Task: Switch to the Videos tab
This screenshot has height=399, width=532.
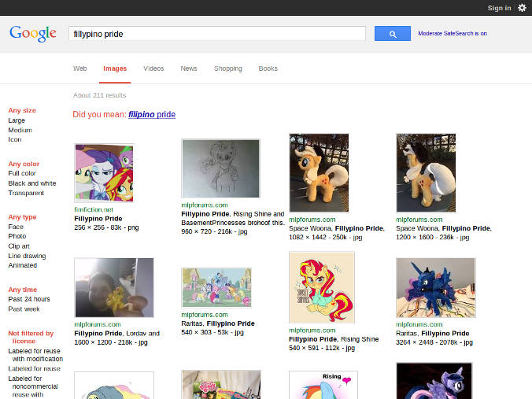Action: pos(153,68)
